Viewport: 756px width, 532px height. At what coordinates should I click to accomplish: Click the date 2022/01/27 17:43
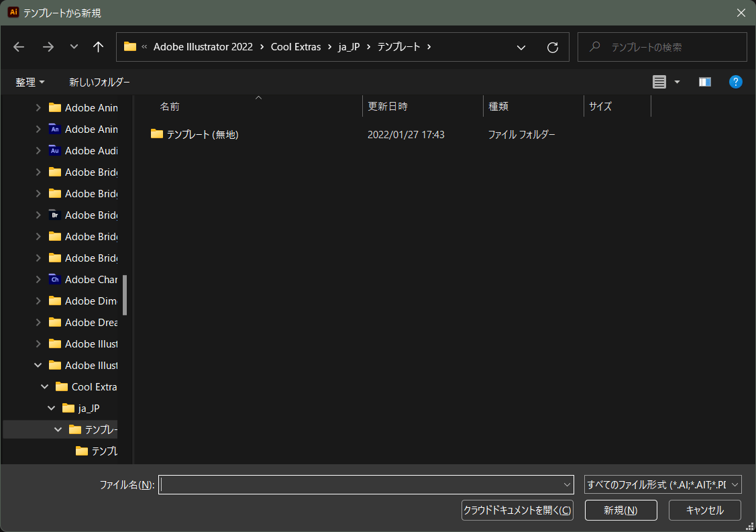tap(406, 135)
